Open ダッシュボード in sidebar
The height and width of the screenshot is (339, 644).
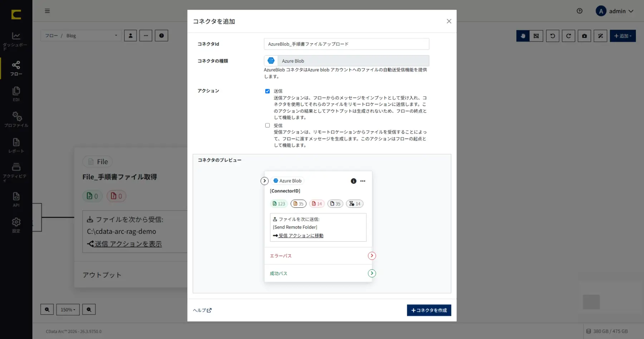pyautogui.click(x=16, y=41)
